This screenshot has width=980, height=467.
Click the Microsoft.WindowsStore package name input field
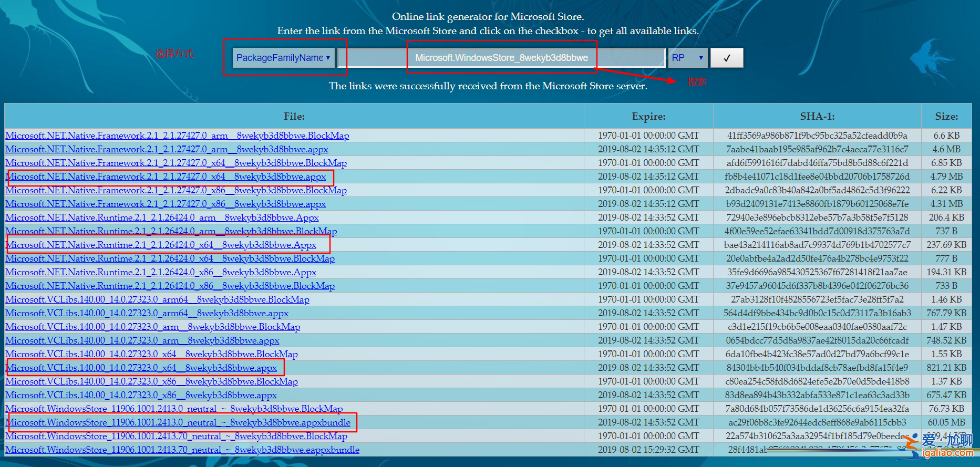pyautogui.click(x=501, y=58)
